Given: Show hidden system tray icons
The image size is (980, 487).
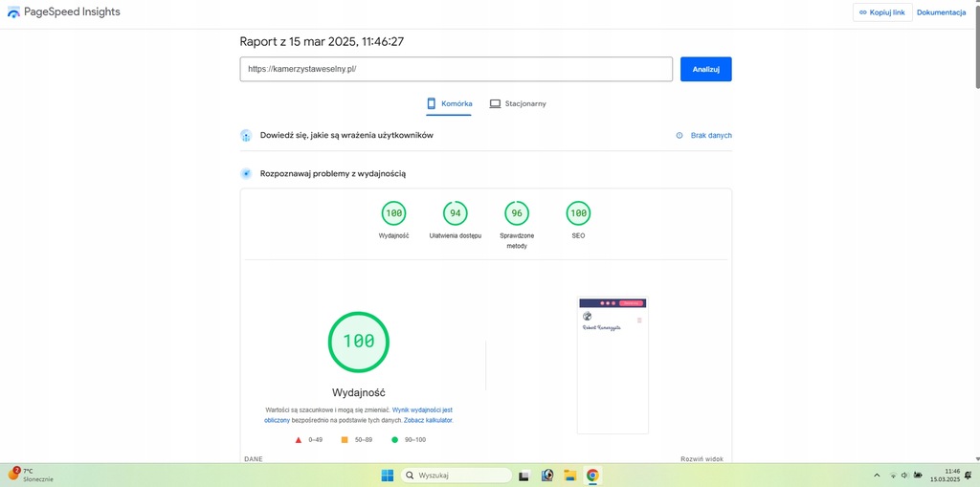Looking at the screenshot, I should pyautogui.click(x=877, y=475).
